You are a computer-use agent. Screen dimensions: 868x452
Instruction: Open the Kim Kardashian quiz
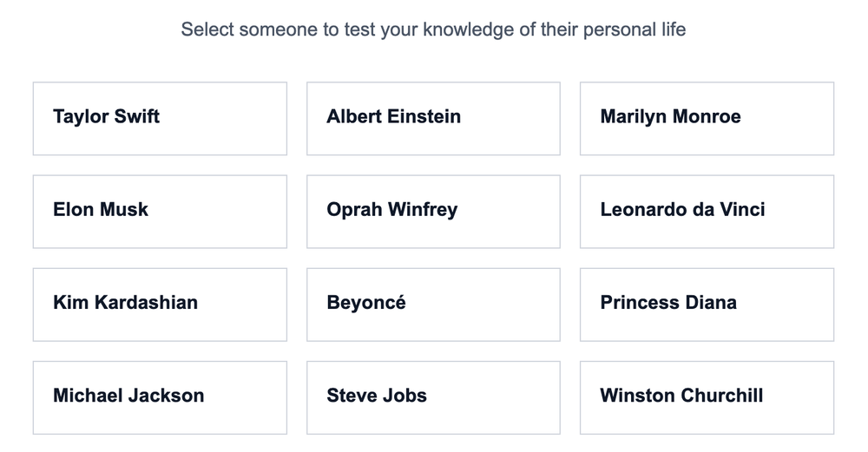click(160, 305)
